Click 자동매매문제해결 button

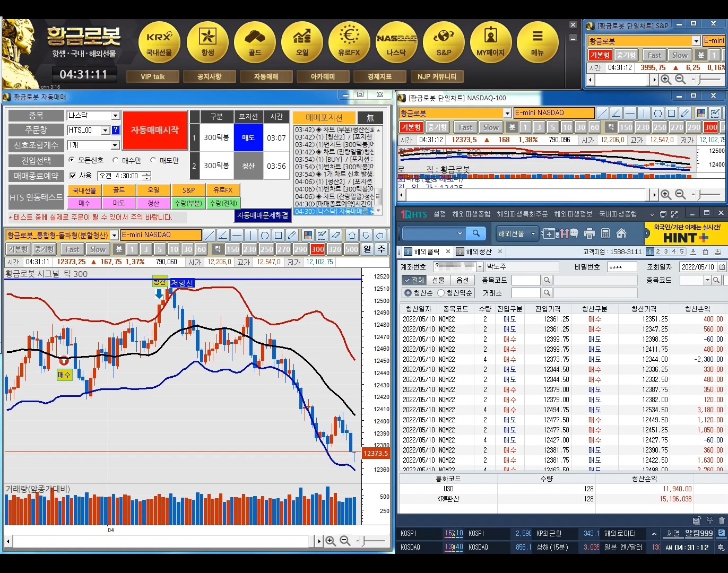click(x=263, y=215)
